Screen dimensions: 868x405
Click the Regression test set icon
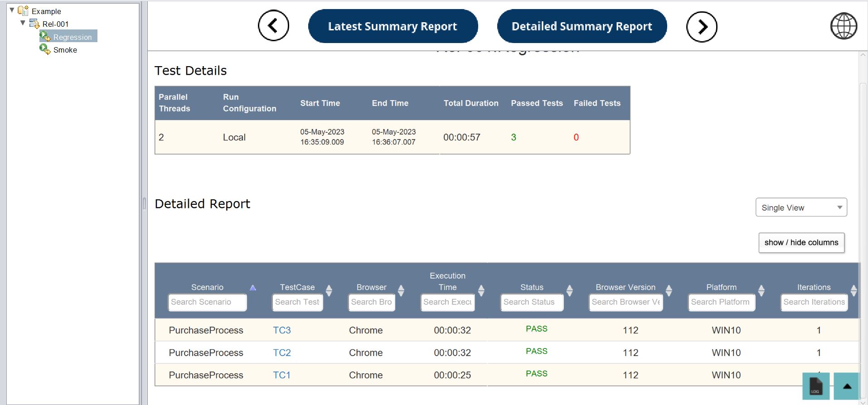point(45,36)
